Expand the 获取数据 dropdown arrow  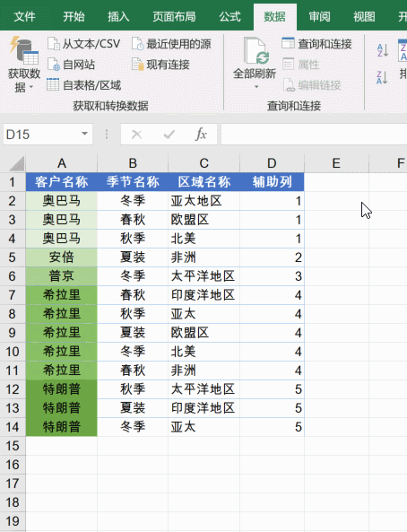pyautogui.click(x=31, y=87)
